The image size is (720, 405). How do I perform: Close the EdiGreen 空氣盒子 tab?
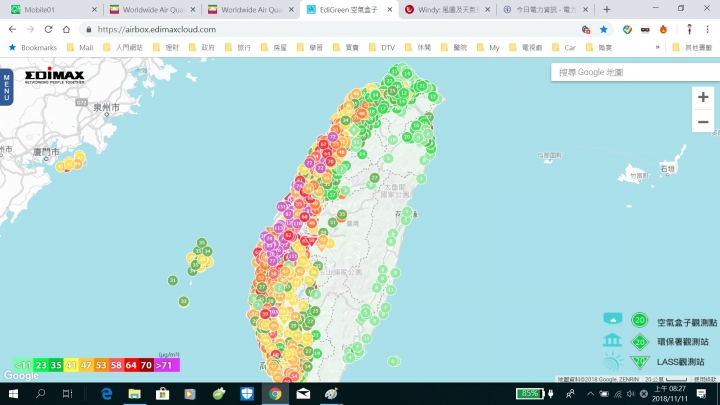(390, 9)
